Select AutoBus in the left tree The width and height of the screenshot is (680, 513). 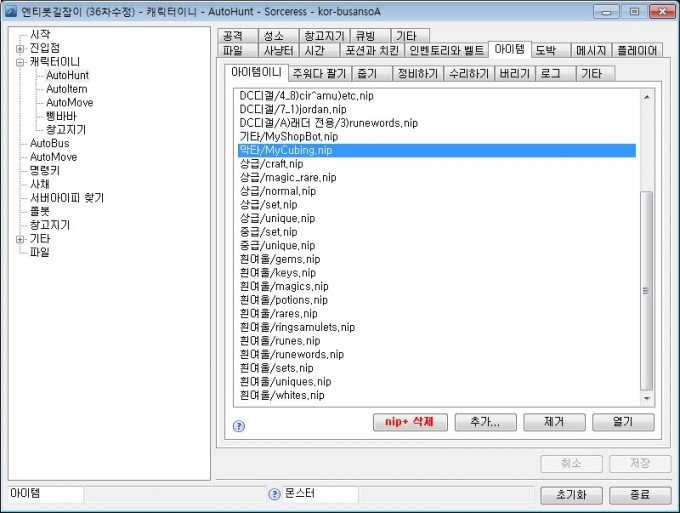pos(50,144)
